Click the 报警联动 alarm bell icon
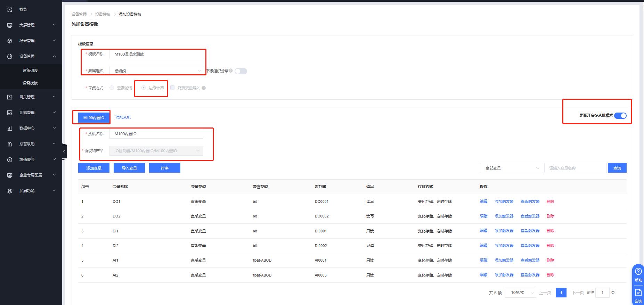 (10, 144)
